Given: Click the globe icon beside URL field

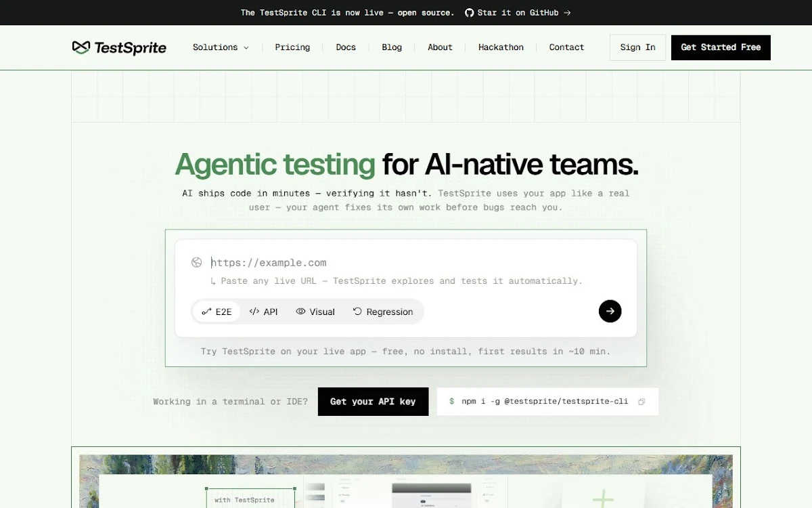Looking at the screenshot, I should (197, 263).
